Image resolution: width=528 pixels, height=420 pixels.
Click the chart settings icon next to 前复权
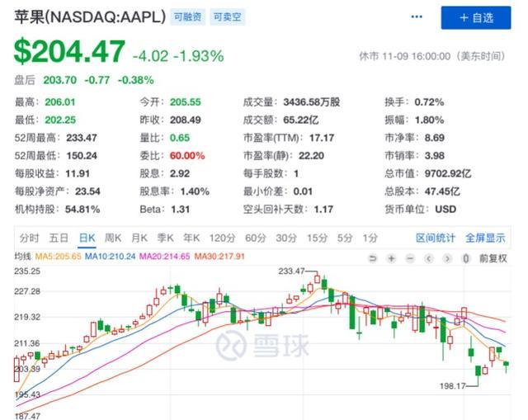click(x=466, y=258)
